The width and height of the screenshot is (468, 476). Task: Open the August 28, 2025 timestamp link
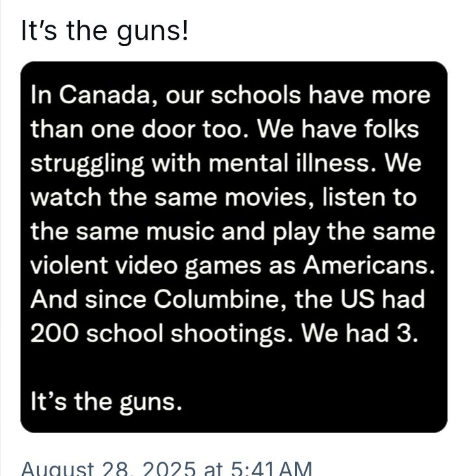coord(166,469)
